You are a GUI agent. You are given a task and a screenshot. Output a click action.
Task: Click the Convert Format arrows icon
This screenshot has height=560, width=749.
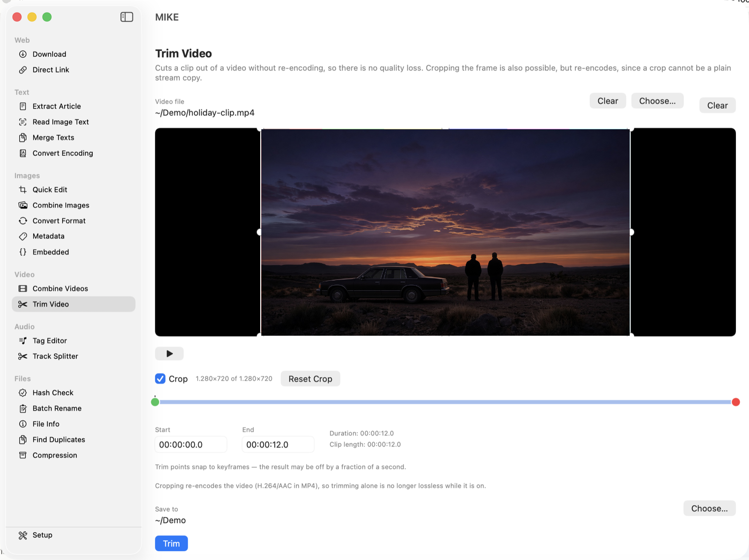(22, 221)
